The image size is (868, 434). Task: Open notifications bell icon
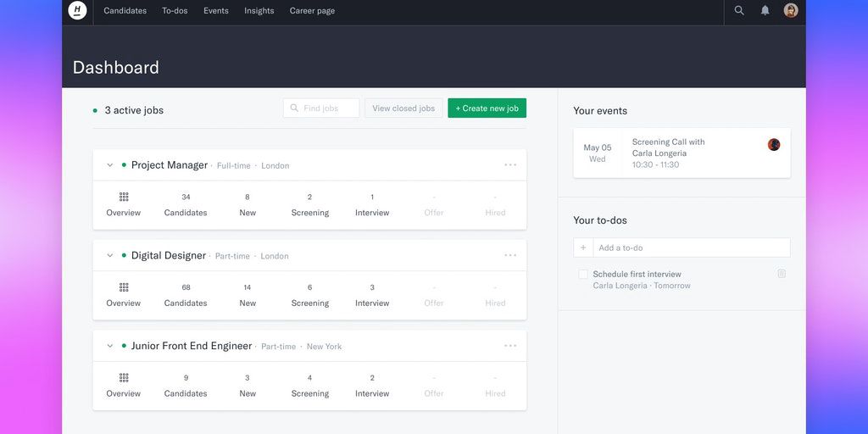[765, 11]
